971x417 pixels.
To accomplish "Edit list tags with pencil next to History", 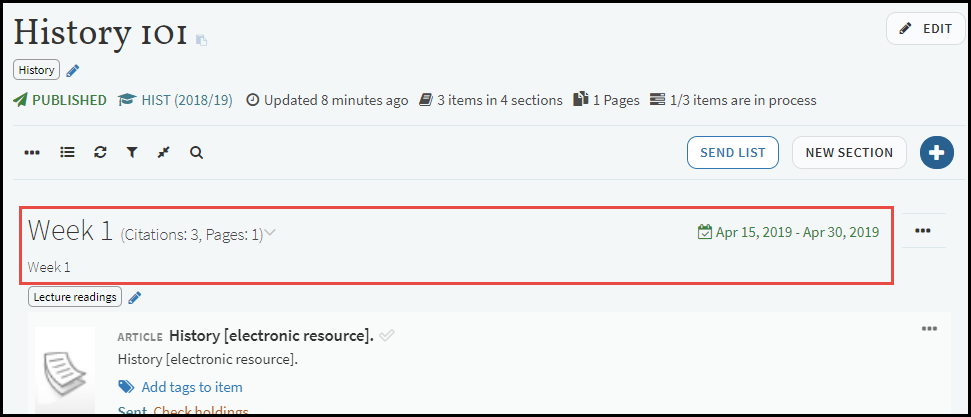I will tap(73, 71).
